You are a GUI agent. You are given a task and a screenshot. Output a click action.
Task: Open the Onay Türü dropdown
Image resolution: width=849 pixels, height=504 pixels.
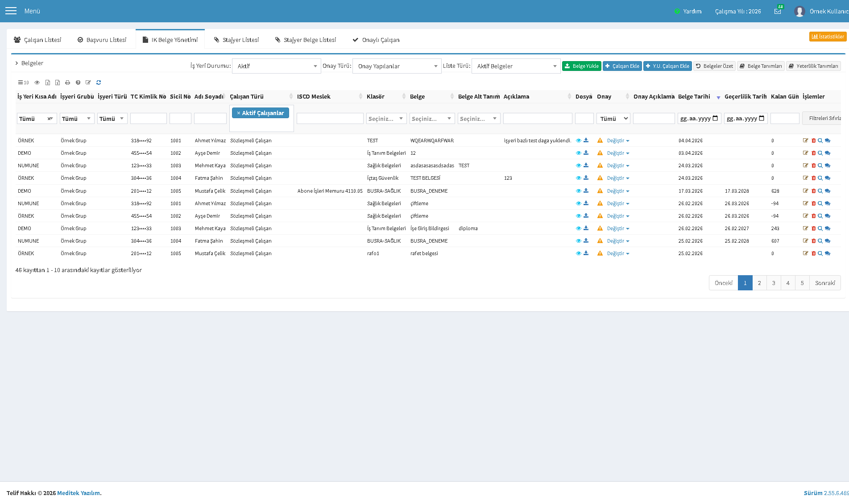pos(397,66)
